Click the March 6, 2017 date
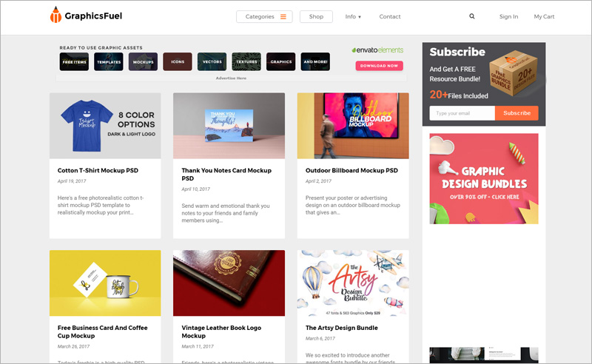This screenshot has height=364, width=592. 320,338
